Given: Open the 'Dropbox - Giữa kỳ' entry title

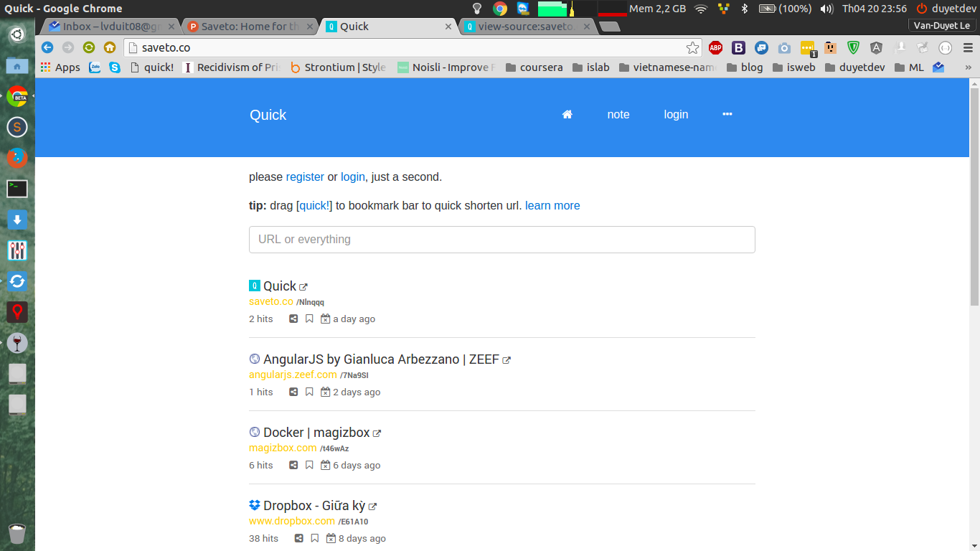Looking at the screenshot, I should point(314,506).
